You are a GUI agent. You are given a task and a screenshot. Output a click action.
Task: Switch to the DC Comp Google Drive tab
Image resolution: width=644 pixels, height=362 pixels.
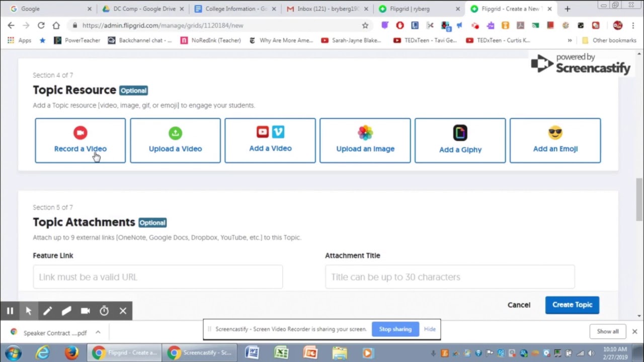tap(142, 9)
